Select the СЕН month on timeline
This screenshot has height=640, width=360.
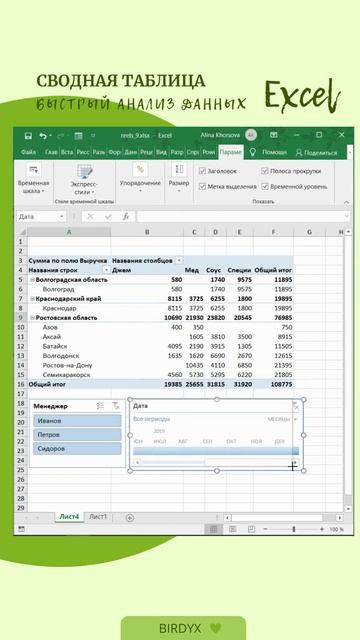click(207, 442)
